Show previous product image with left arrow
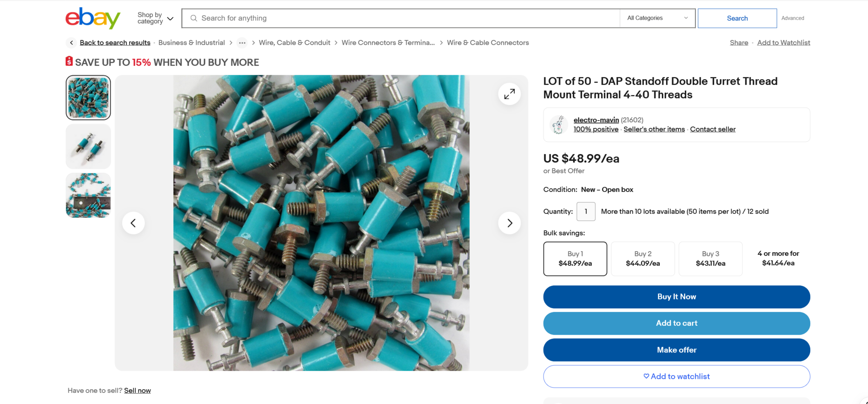This screenshot has width=868, height=404. pyautogui.click(x=133, y=223)
